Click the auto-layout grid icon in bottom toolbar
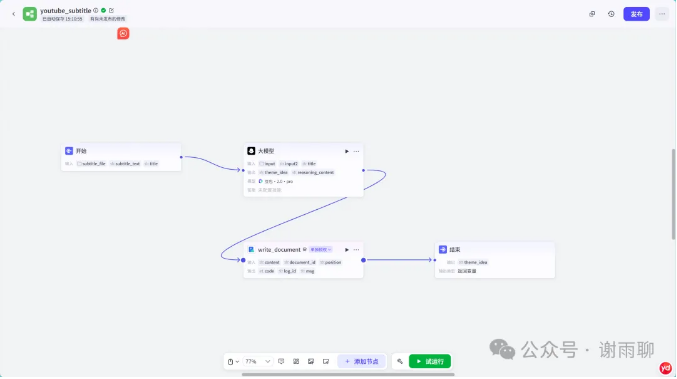677x379 pixels. [296, 361]
